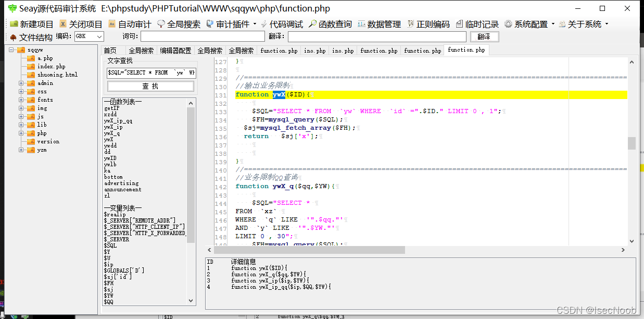Click the function list scroll-down arrow
Screen dimensions: 644x319
pos(191,301)
